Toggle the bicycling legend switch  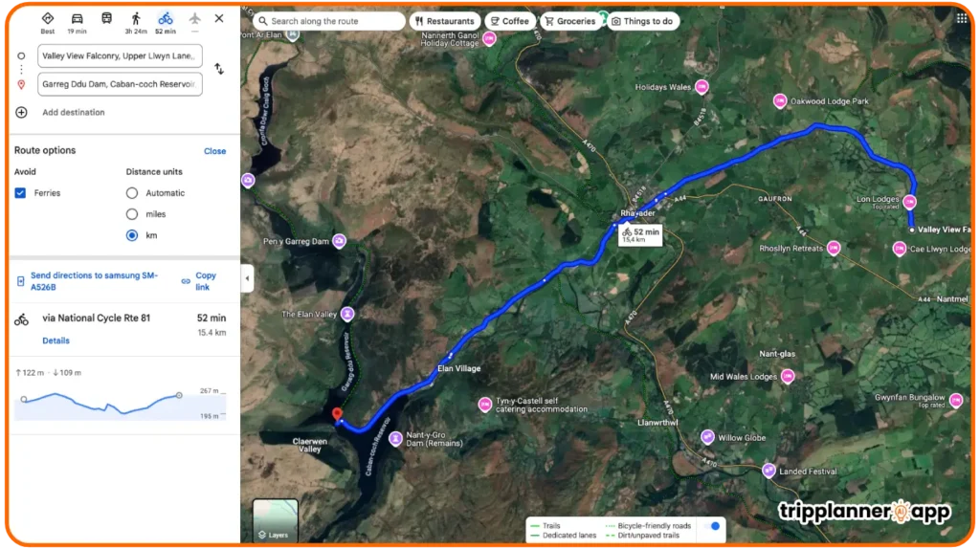[x=712, y=526]
